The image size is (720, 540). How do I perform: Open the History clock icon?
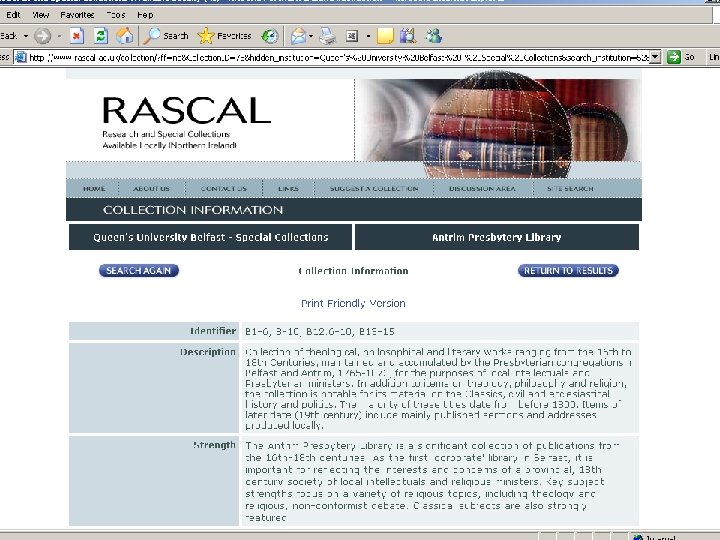tap(270, 36)
